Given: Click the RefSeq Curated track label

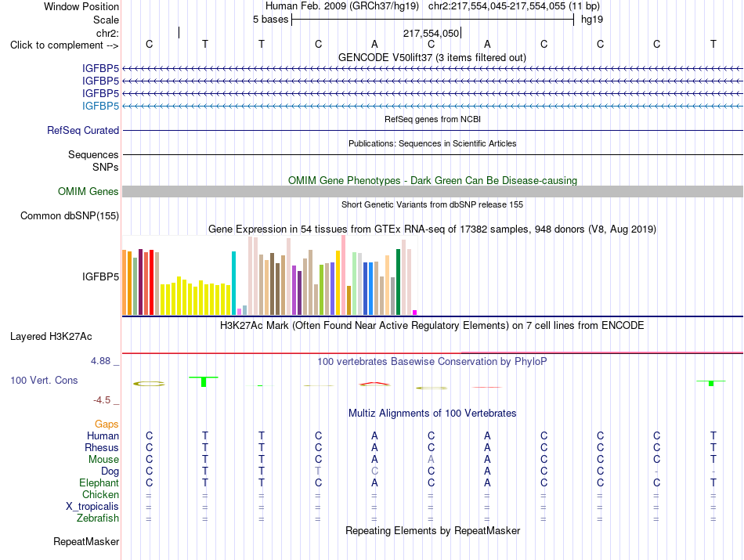Looking at the screenshot, I should point(82,131).
